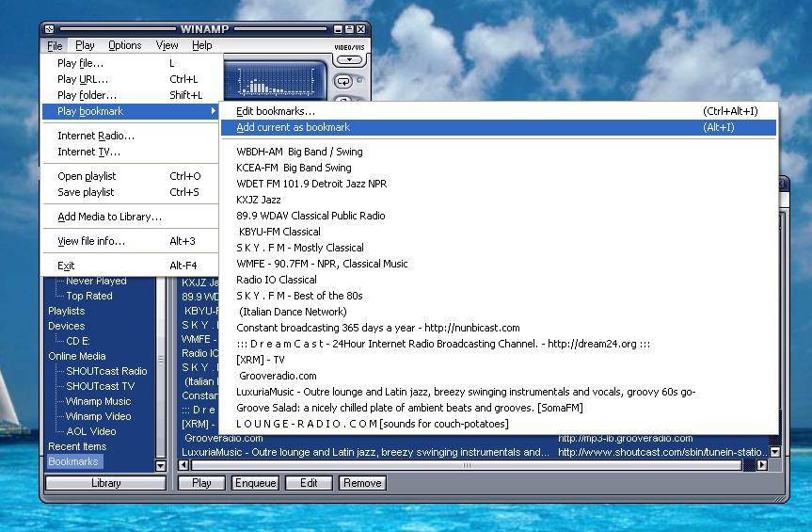Open SHOUTcast TV in library tree

pos(101,386)
